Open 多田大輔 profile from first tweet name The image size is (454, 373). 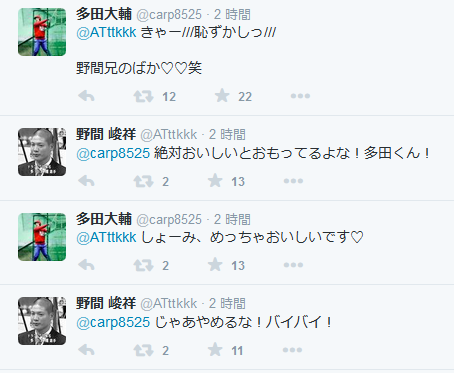click(104, 14)
